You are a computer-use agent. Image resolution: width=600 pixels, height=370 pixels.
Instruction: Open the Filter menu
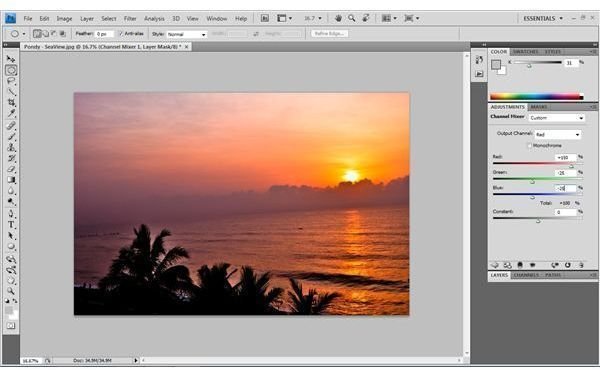(130, 18)
